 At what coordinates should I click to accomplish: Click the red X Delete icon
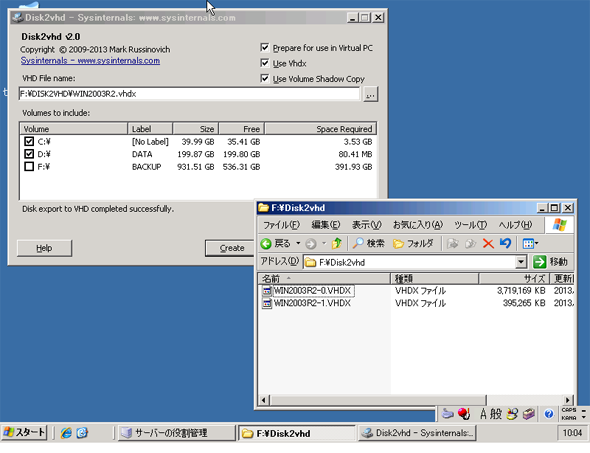click(x=488, y=244)
